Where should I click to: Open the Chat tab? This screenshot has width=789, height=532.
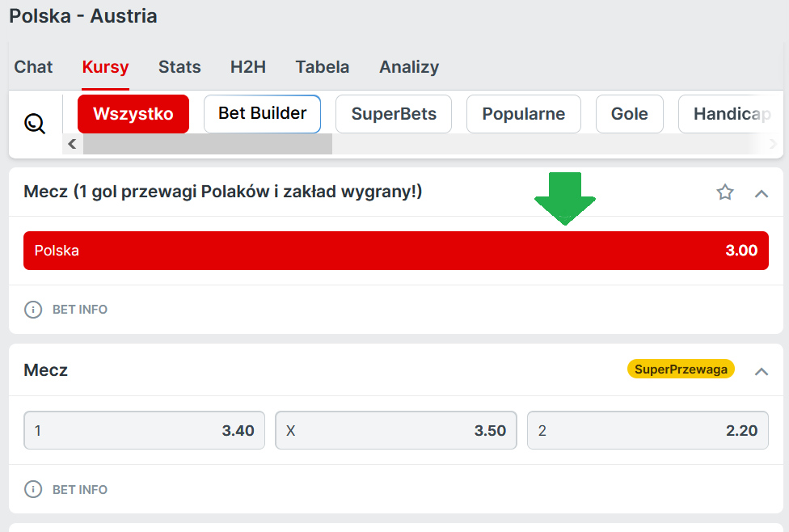pyautogui.click(x=33, y=67)
